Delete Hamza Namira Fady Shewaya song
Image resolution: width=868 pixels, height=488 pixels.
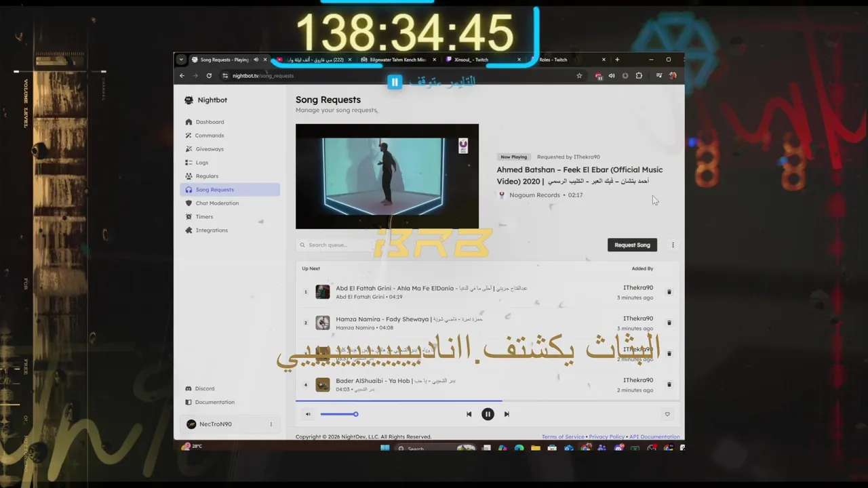pyautogui.click(x=669, y=323)
